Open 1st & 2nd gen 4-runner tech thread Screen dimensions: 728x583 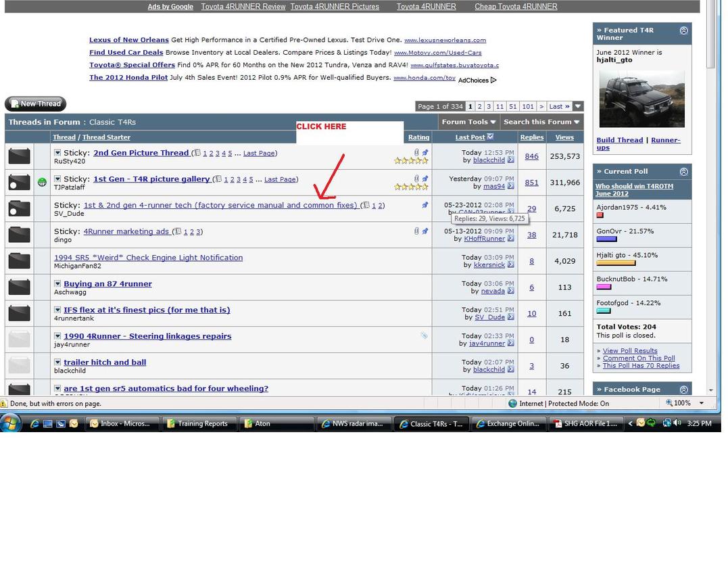(x=220, y=205)
